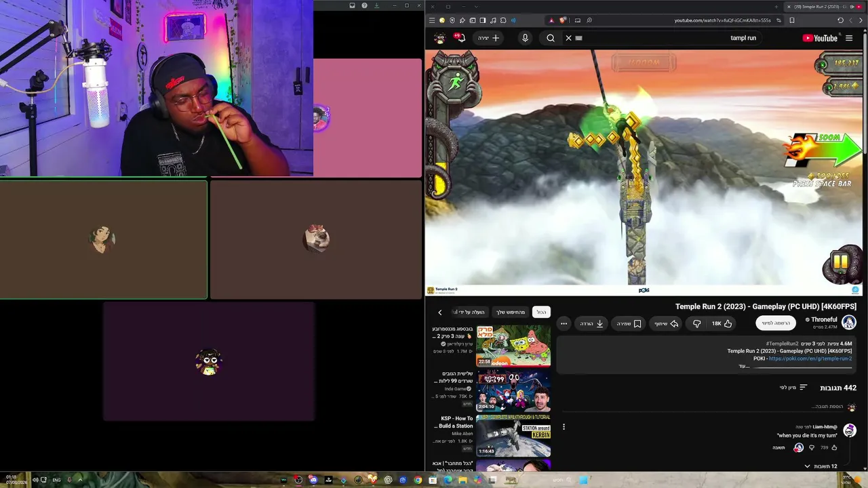
Task: Open the Throneful channel name link
Action: coord(824,319)
